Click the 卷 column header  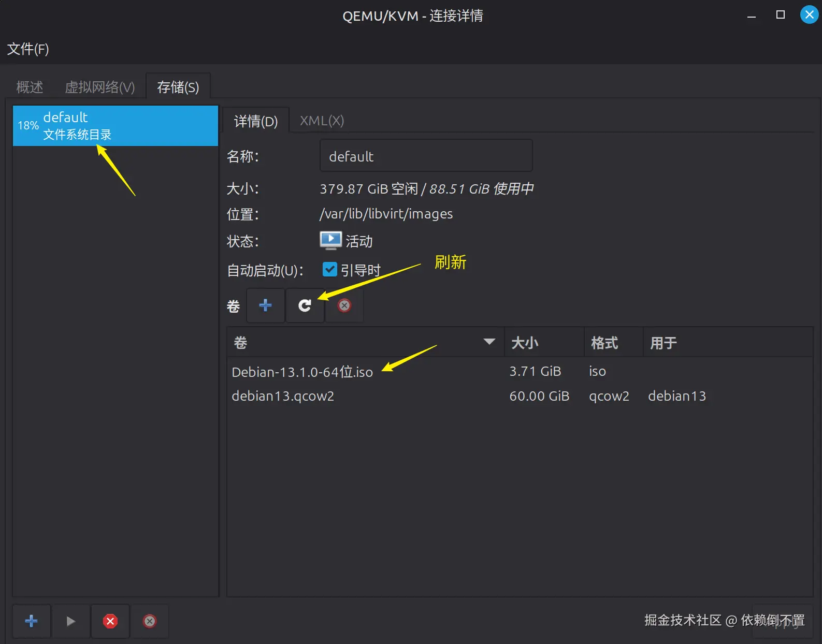pos(365,342)
